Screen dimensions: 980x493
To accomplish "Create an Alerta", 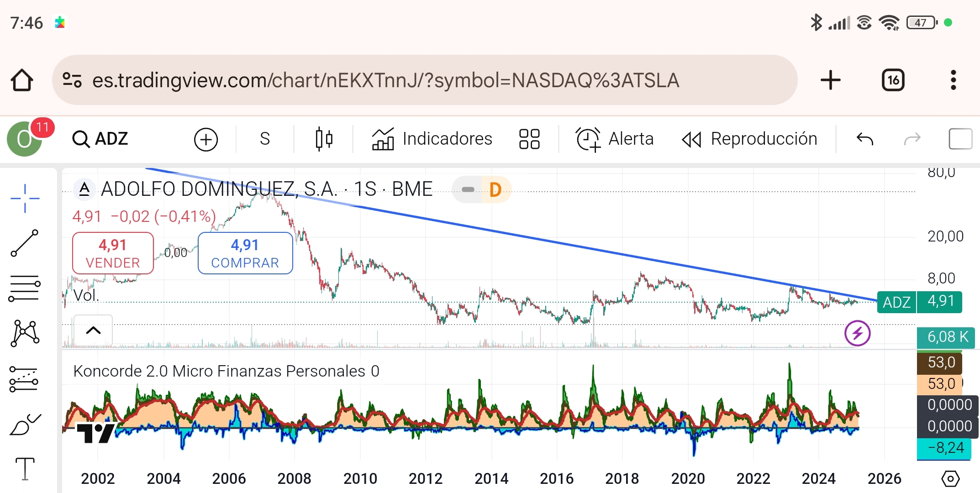I will point(614,139).
